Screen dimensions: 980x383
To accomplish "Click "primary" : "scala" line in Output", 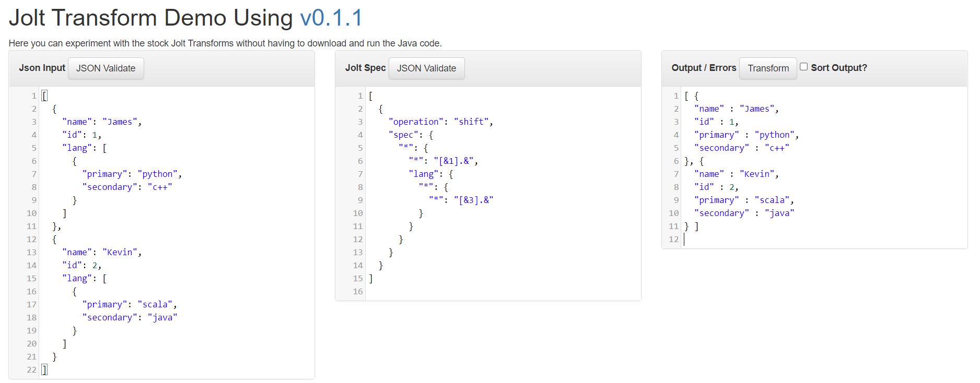I will (x=744, y=200).
